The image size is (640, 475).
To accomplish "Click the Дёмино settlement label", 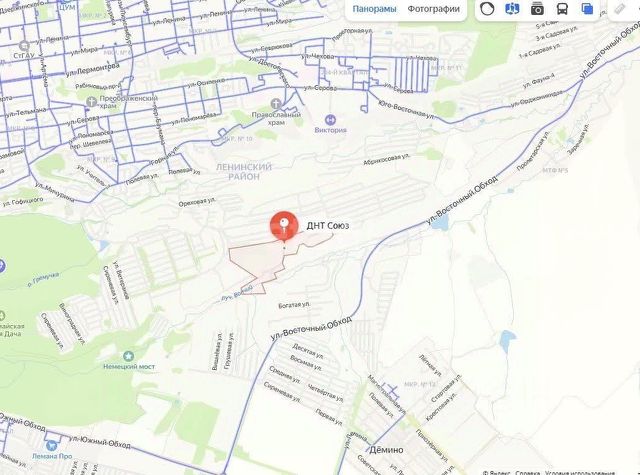I will pos(386,450).
